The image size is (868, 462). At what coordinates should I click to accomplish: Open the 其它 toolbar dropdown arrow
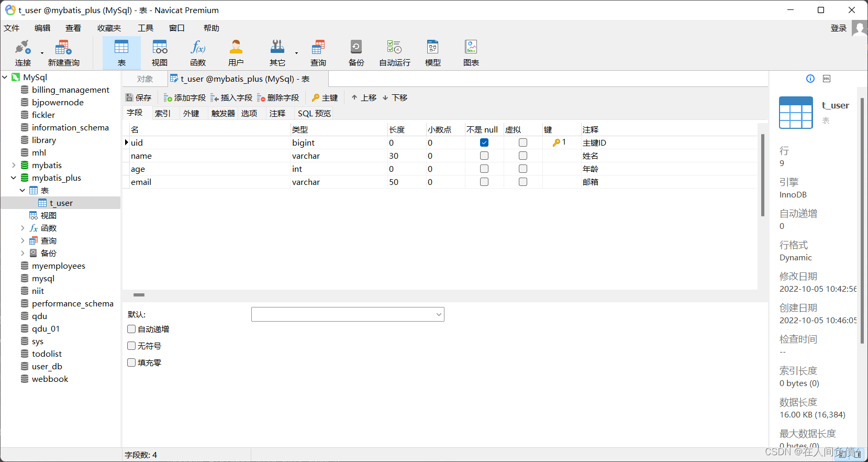click(296, 53)
